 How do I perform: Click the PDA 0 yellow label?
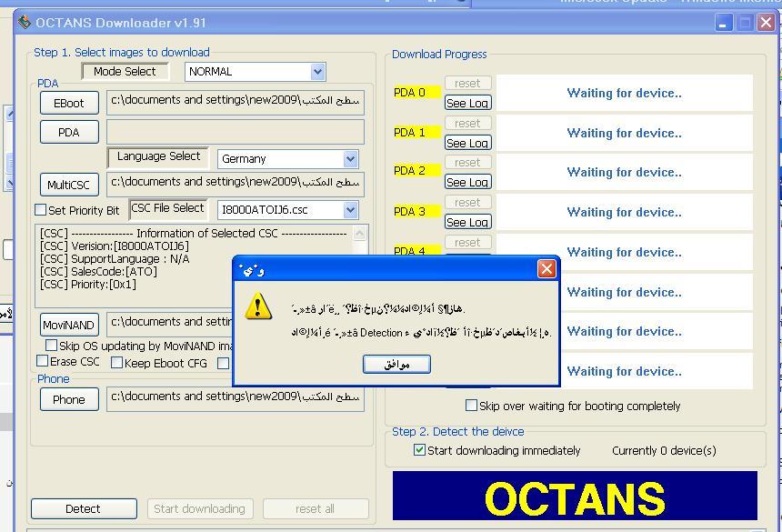(417, 92)
